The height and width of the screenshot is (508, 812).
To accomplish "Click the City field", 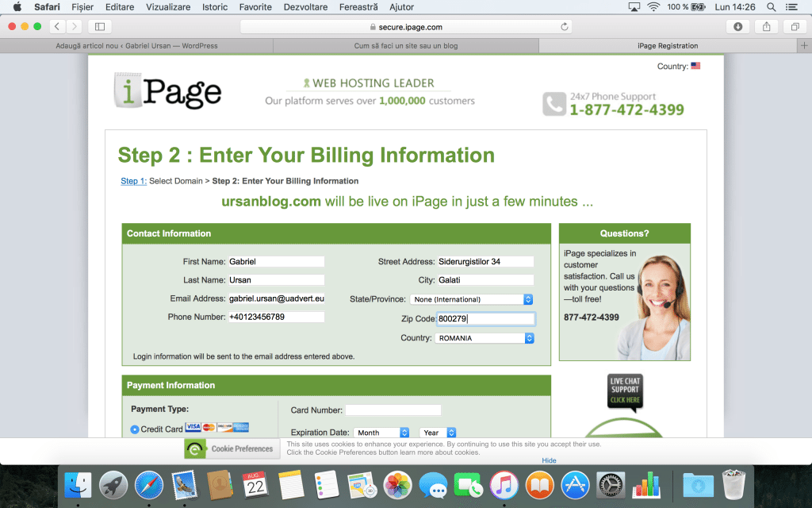I will coord(486,280).
